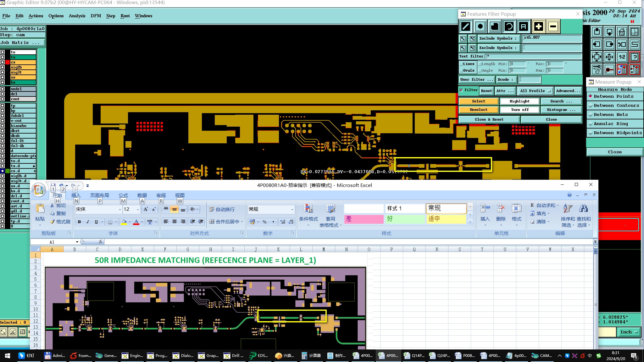Click the Include Symbols input field
This screenshot has width=644, height=362.
pos(552,38)
